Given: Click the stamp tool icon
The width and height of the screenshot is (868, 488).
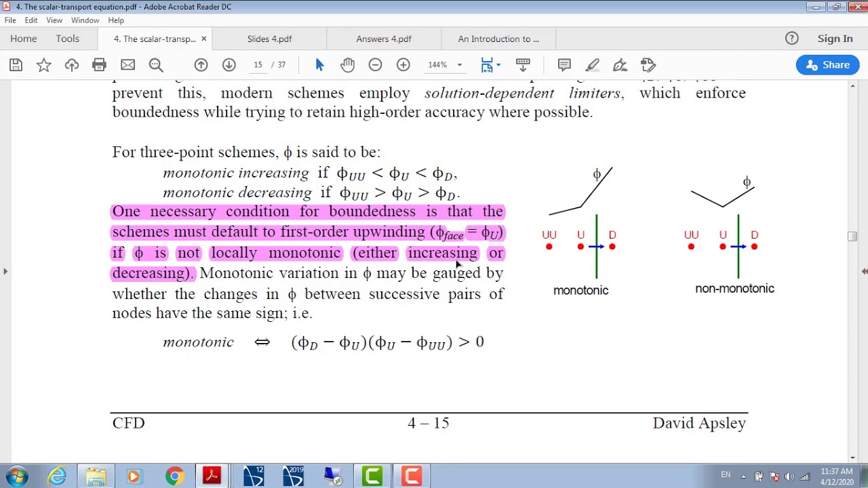Looking at the screenshot, I should point(648,65).
